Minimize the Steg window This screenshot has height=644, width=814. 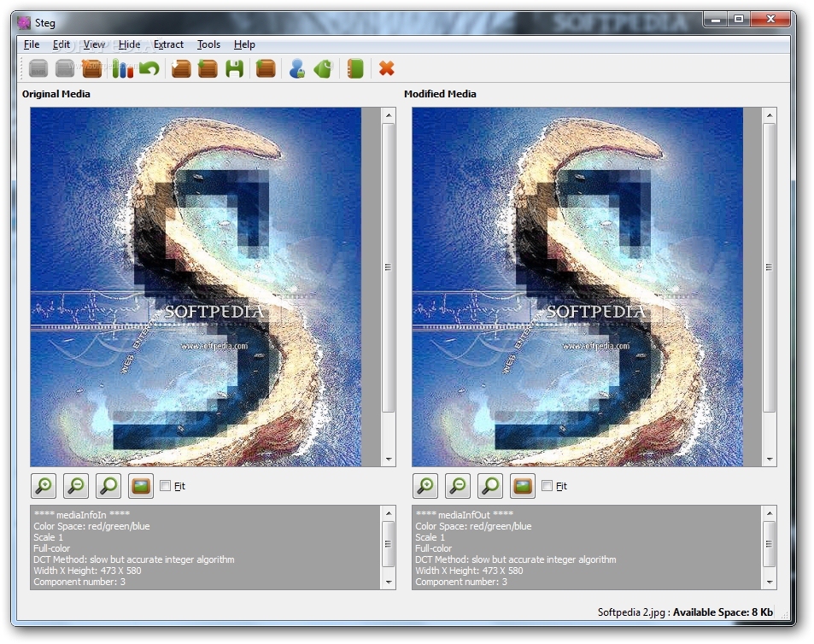(716, 19)
